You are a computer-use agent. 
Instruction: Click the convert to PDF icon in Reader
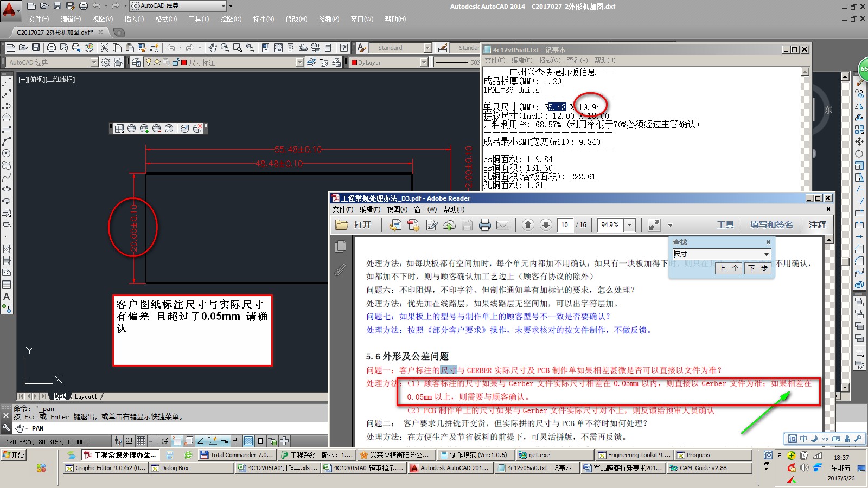tap(413, 224)
